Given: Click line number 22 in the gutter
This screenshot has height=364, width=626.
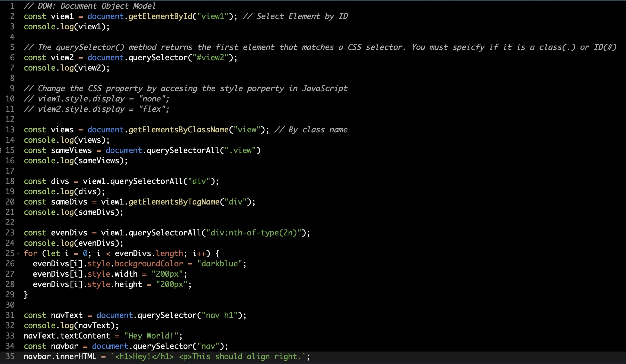Looking at the screenshot, I should click(x=10, y=222).
